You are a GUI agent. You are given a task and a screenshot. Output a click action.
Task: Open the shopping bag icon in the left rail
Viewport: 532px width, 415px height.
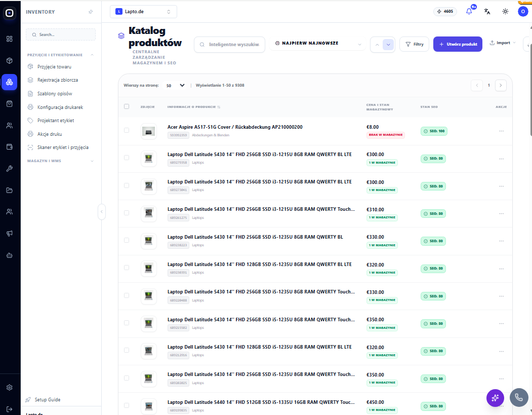click(x=10, y=103)
